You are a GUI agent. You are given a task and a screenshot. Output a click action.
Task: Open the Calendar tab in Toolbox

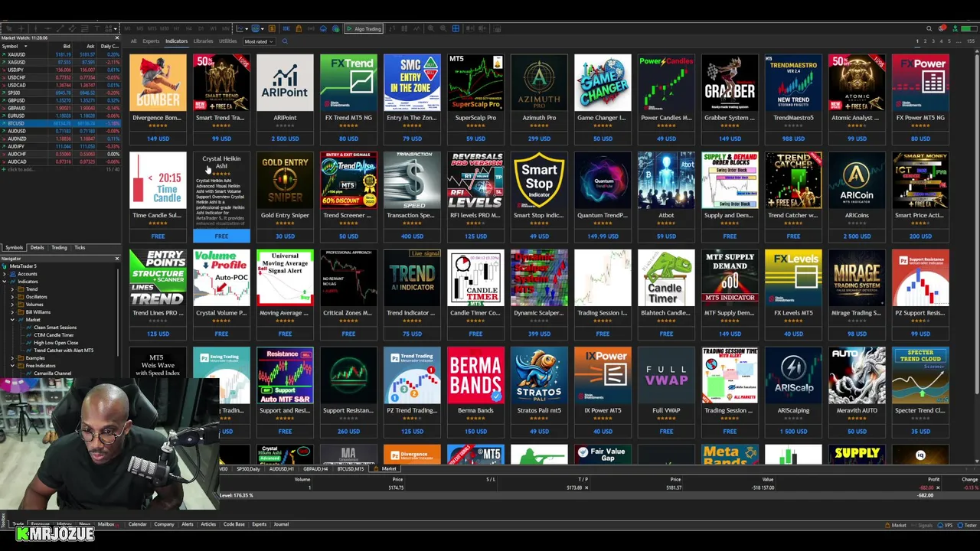(137, 524)
